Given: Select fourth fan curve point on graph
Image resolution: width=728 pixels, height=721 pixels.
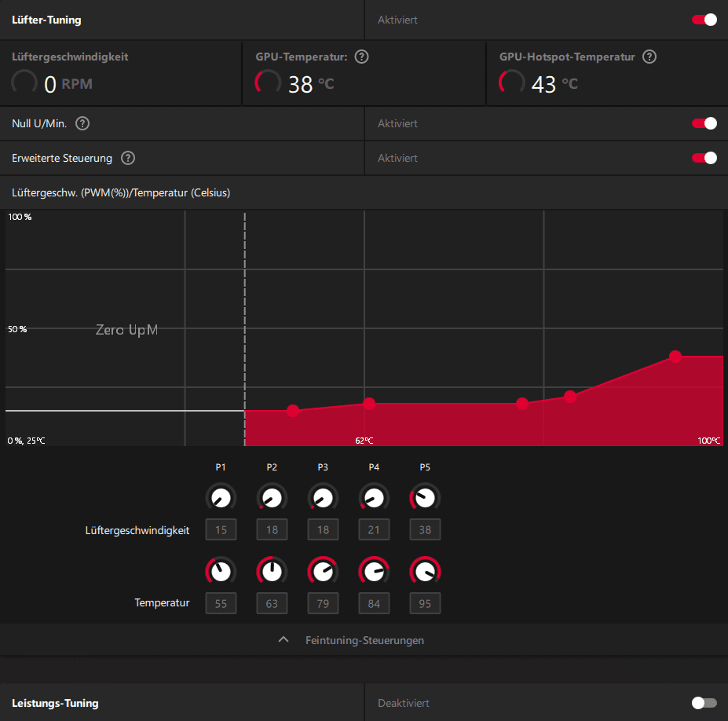Looking at the screenshot, I should 570,397.
